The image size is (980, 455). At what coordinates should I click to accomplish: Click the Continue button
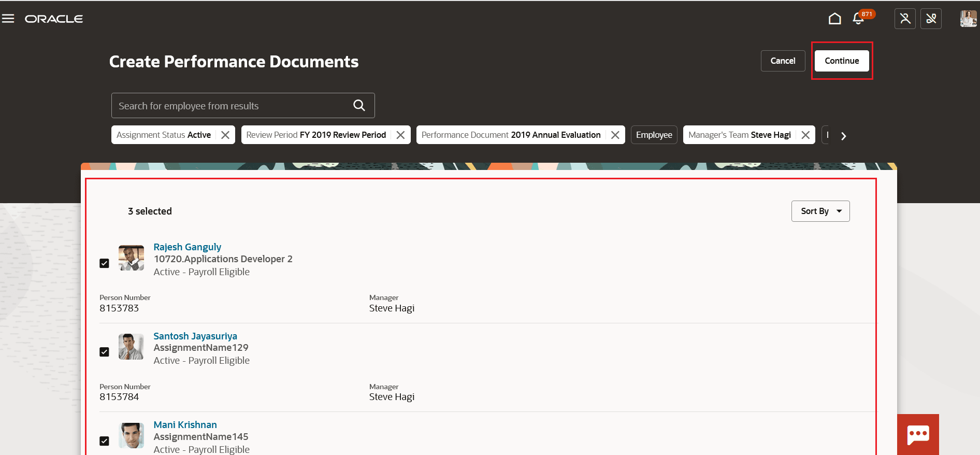842,61
